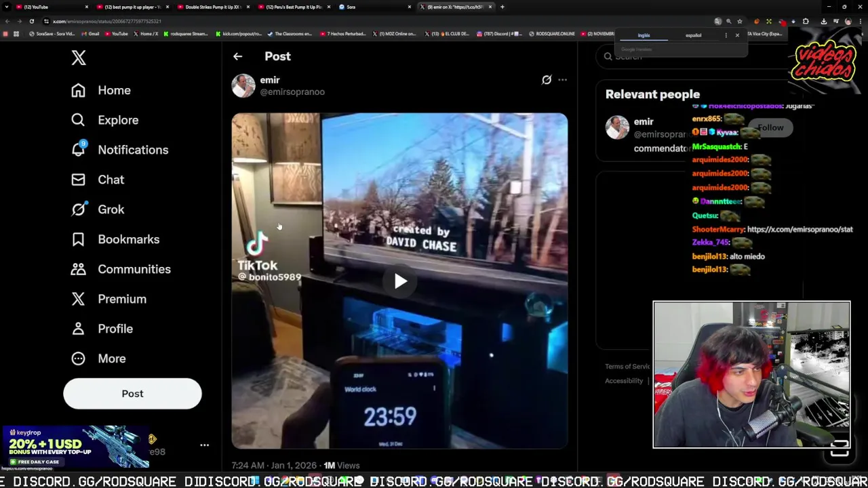Open the Profile person icon
The width and height of the screenshot is (868, 488).
[x=78, y=329]
